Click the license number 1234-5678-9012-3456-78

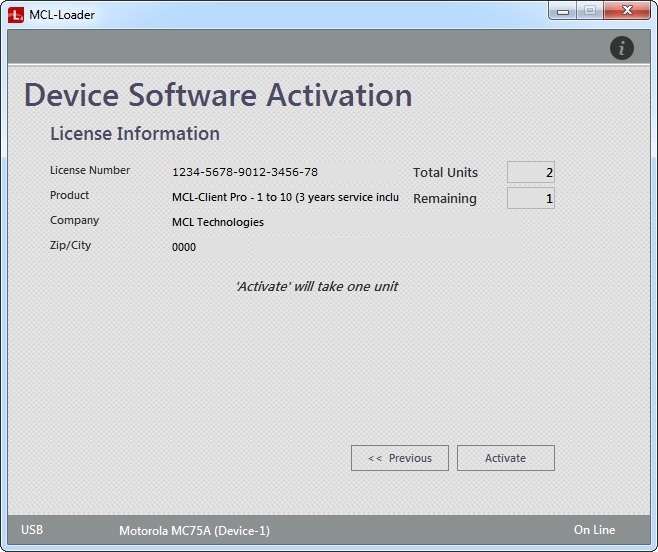(x=245, y=172)
